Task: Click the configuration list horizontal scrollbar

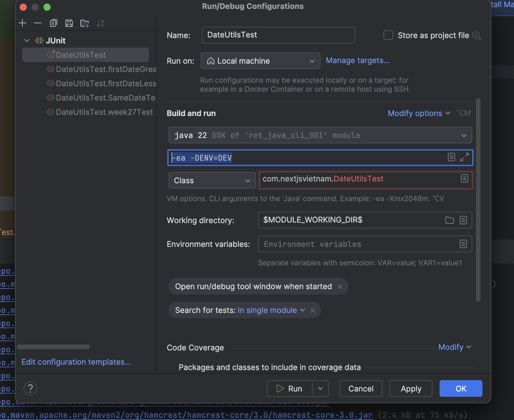Action: click(x=53, y=347)
